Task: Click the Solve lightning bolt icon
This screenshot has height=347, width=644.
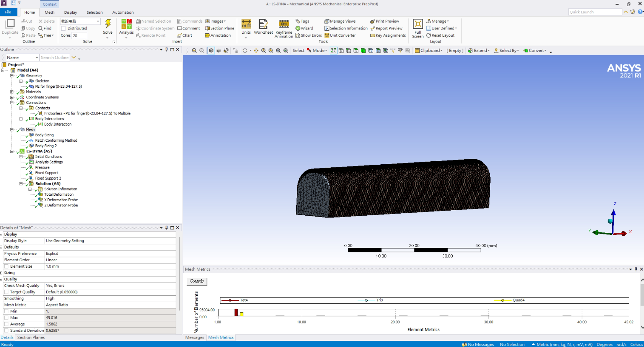Action: coord(108,24)
